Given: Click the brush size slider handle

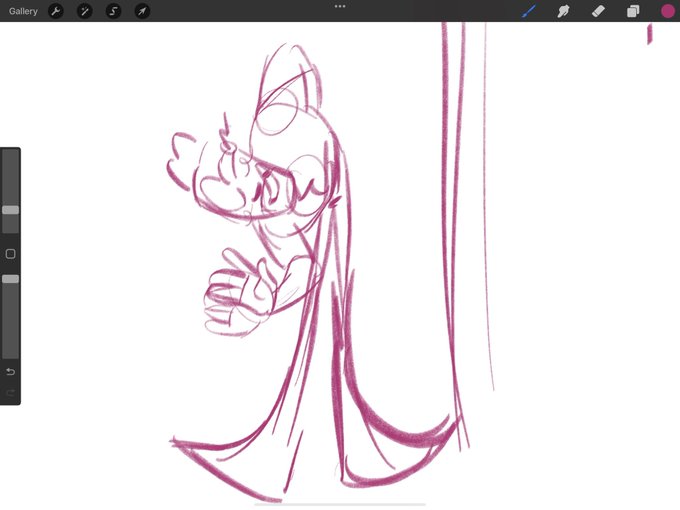Looking at the screenshot, I should pyautogui.click(x=10, y=210).
